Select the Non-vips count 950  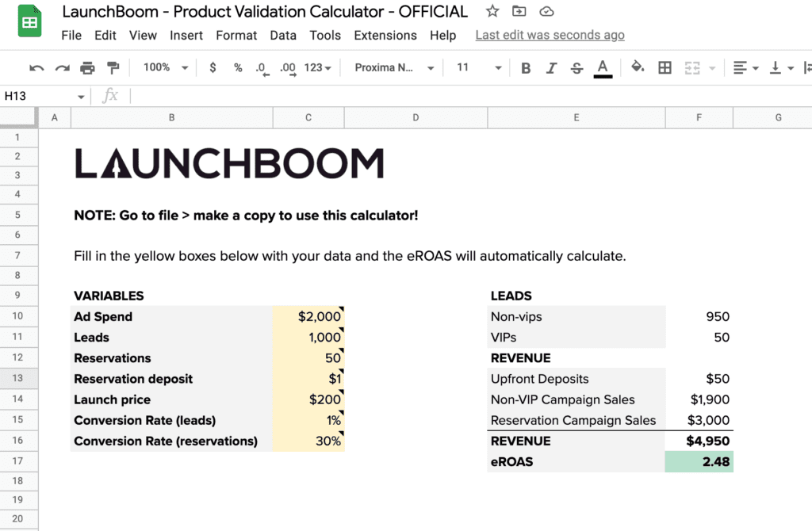[699, 316]
